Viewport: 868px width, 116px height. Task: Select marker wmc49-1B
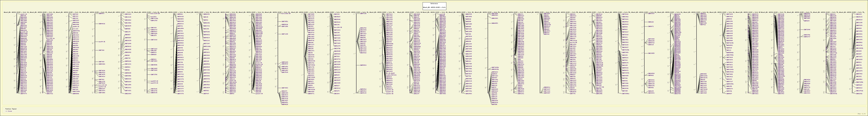pyautogui.click(x=102, y=42)
